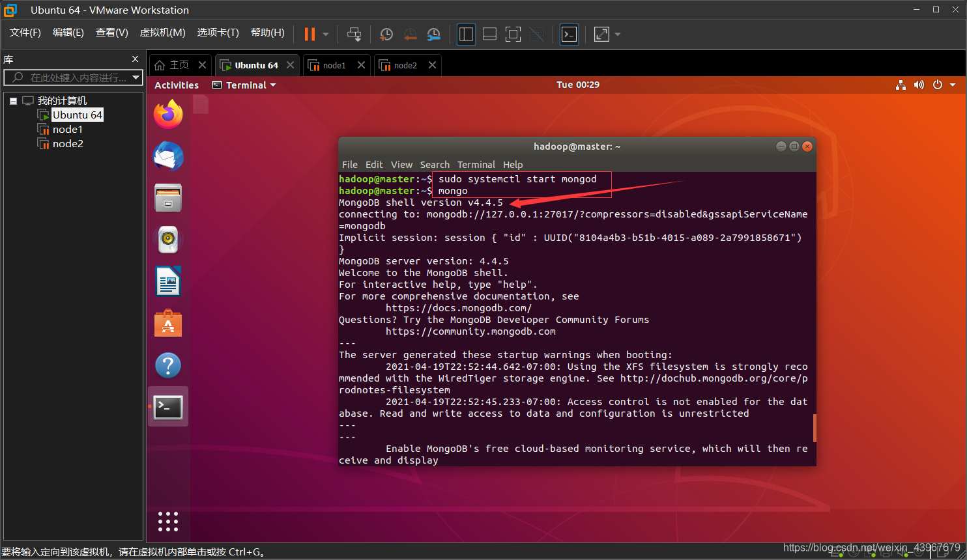
Task: Close the library (库) panel
Action: click(x=135, y=59)
